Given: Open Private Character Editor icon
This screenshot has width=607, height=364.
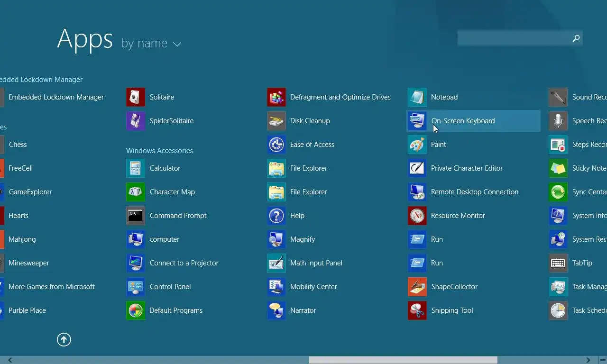Looking at the screenshot, I should [417, 168].
